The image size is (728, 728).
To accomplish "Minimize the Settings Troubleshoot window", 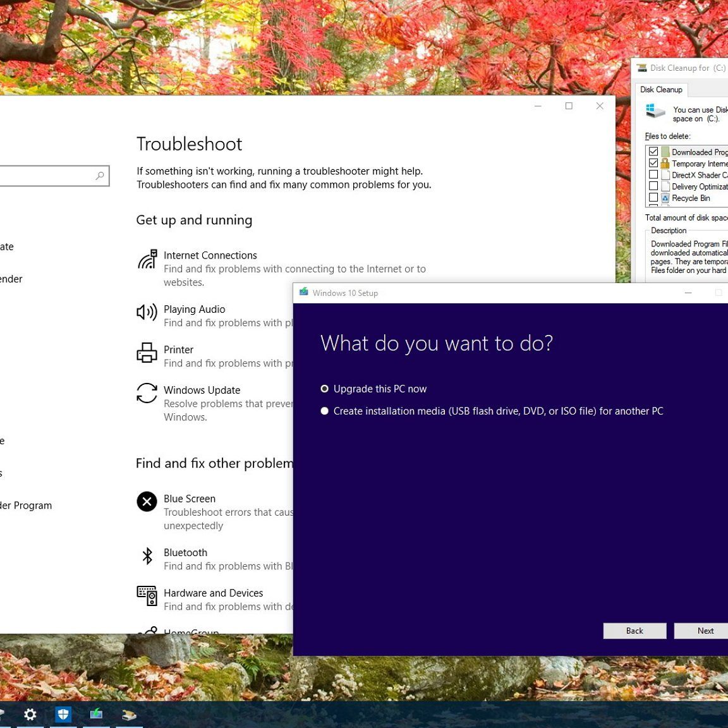I will pyautogui.click(x=538, y=106).
